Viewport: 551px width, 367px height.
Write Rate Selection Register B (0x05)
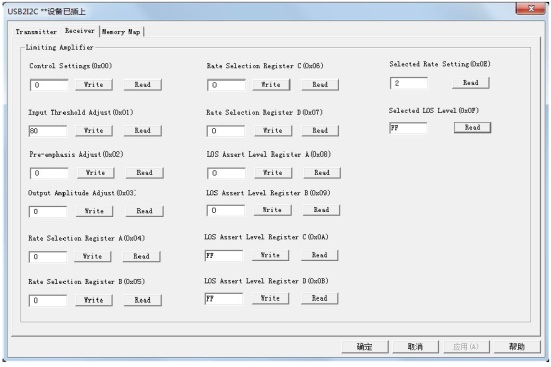click(94, 300)
